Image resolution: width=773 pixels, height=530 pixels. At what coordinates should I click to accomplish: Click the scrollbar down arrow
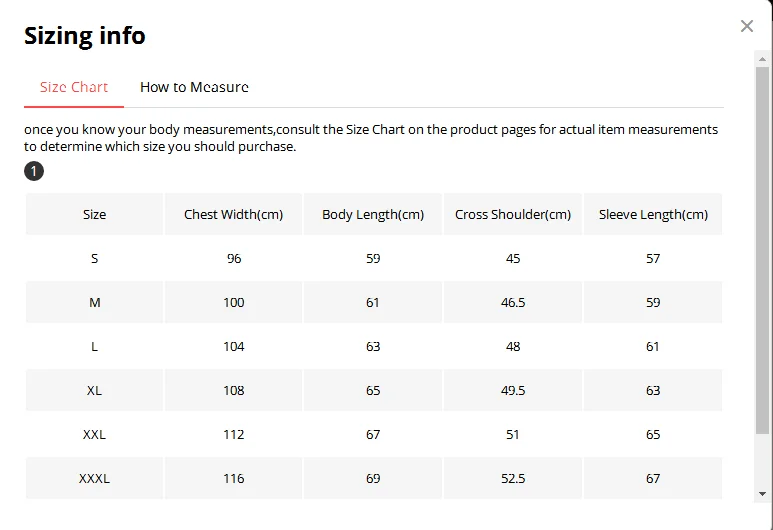click(x=763, y=493)
